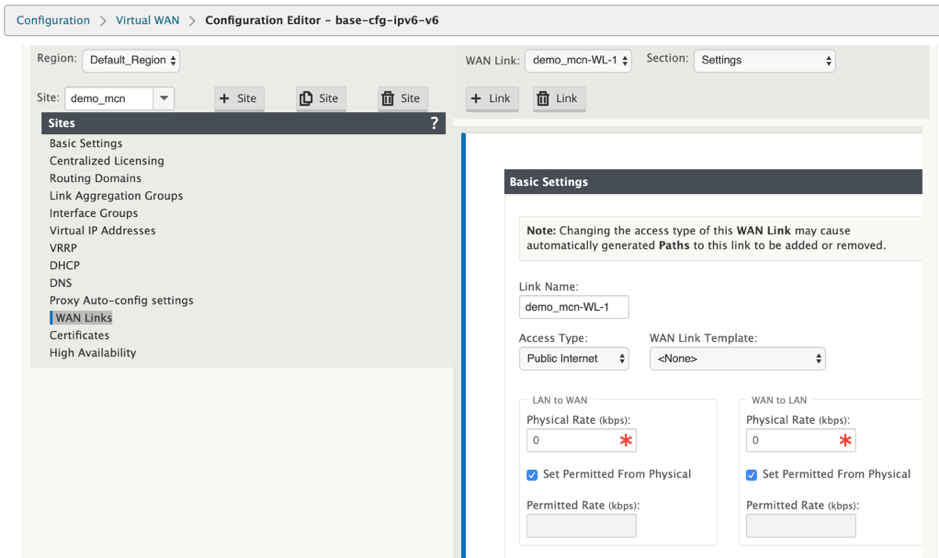
Task: Select Interface Groups
Action: [x=93, y=213]
